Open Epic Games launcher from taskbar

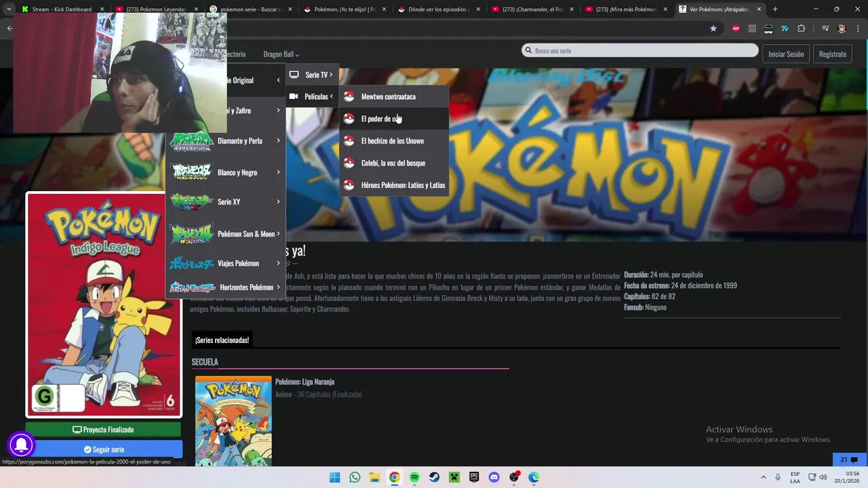474,477
